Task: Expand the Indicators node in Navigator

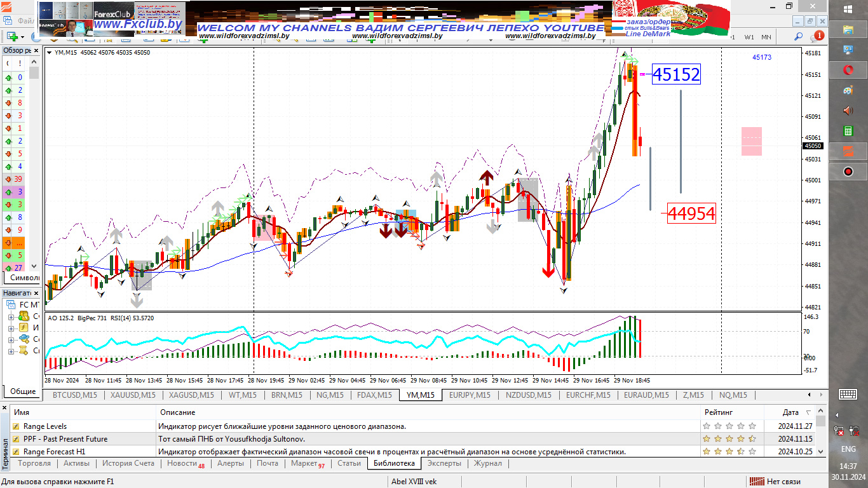Action: tap(11, 328)
